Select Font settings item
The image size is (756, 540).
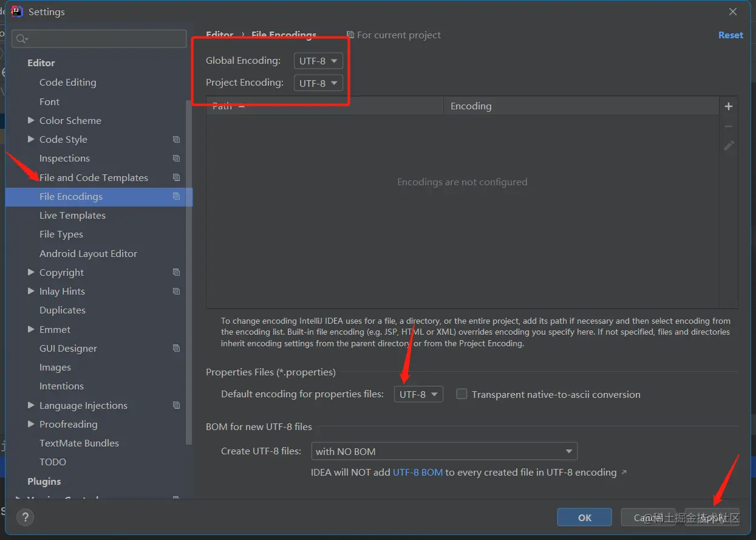49,101
